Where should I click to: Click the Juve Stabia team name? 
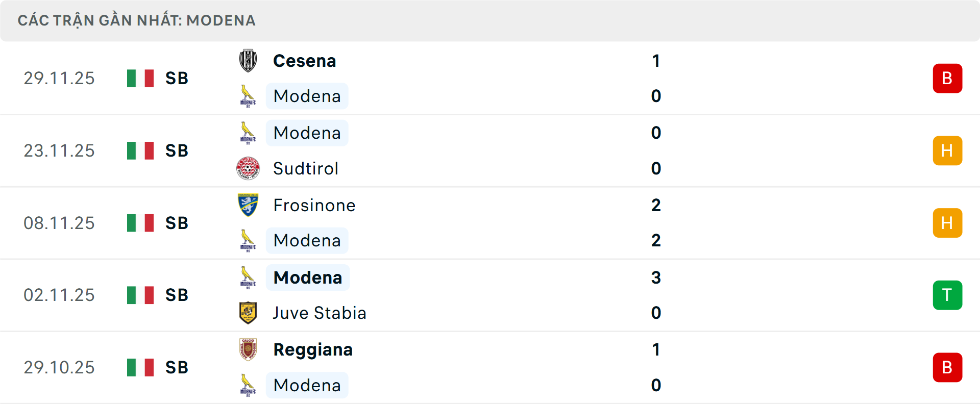pyautogui.click(x=318, y=313)
